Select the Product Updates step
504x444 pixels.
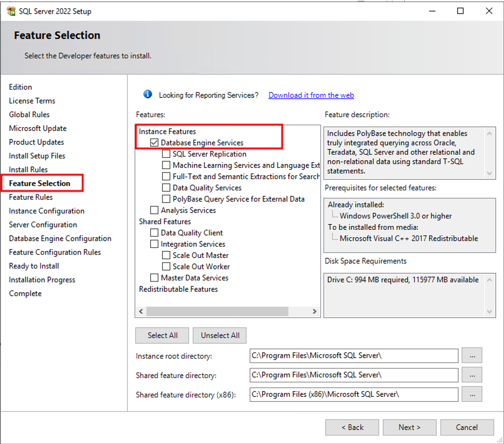click(36, 142)
